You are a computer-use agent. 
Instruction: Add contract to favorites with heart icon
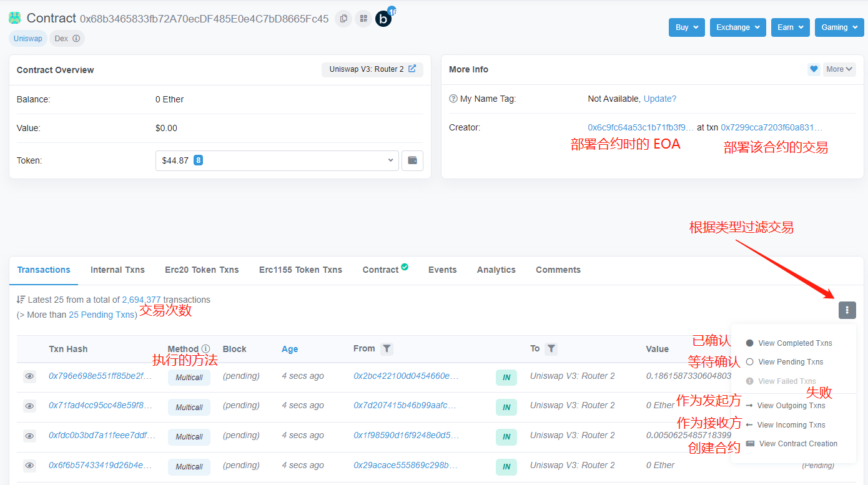[814, 69]
